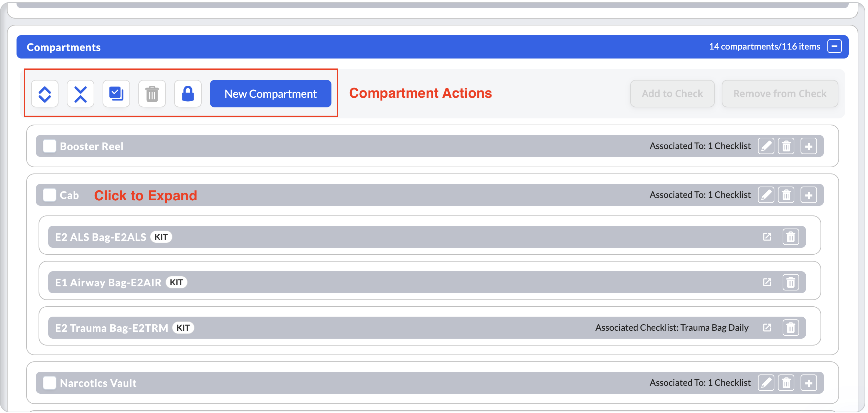Click the Remove from Check button
Screen dimensions: 868x413
coord(780,94)
